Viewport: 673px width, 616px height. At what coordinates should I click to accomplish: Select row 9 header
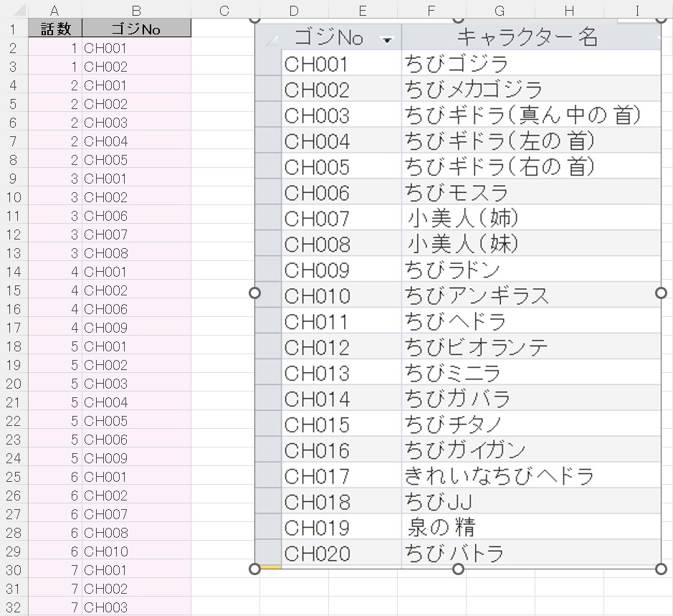[x=14, y=179]
